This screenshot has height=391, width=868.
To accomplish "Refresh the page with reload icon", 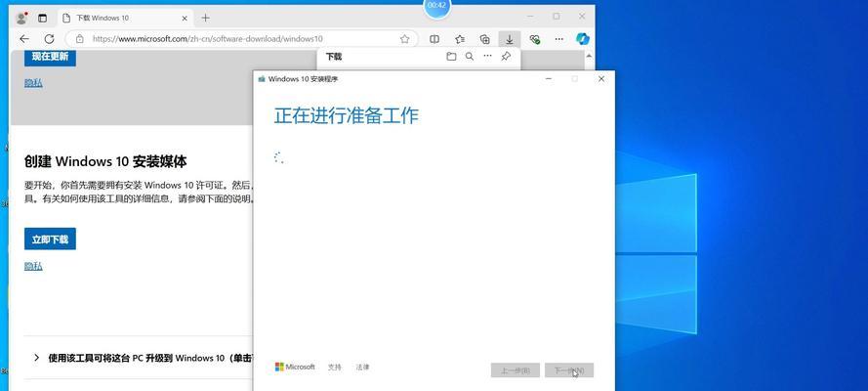I will [x=49, y=39].
